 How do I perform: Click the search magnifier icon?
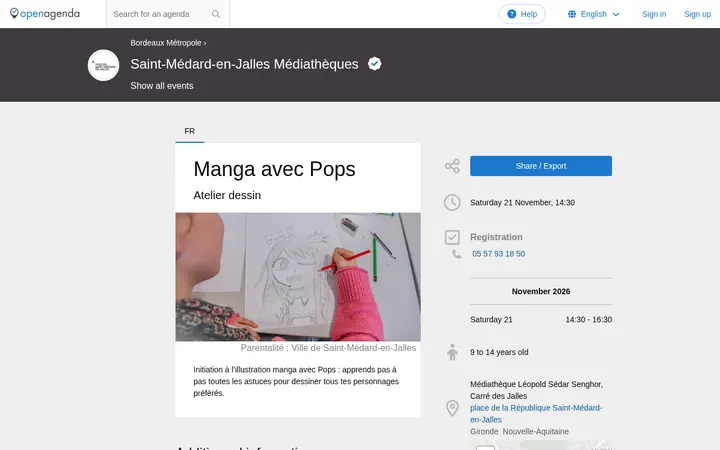216,14
